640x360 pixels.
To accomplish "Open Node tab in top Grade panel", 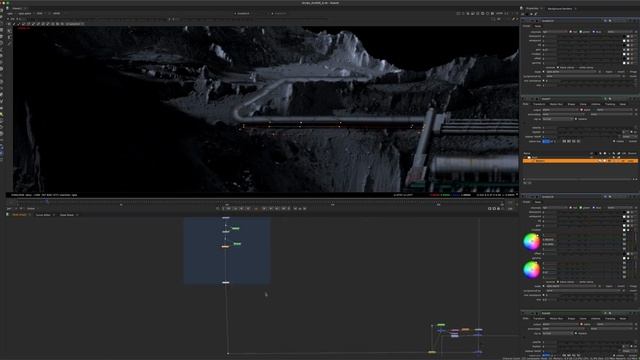I will pyautogui.click(x=538, y=26).
